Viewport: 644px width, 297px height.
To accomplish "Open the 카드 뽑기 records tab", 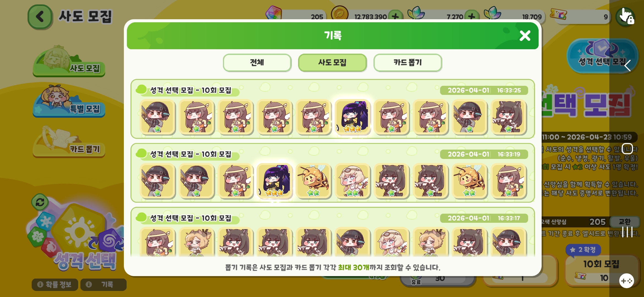I will tap(408, 63).
